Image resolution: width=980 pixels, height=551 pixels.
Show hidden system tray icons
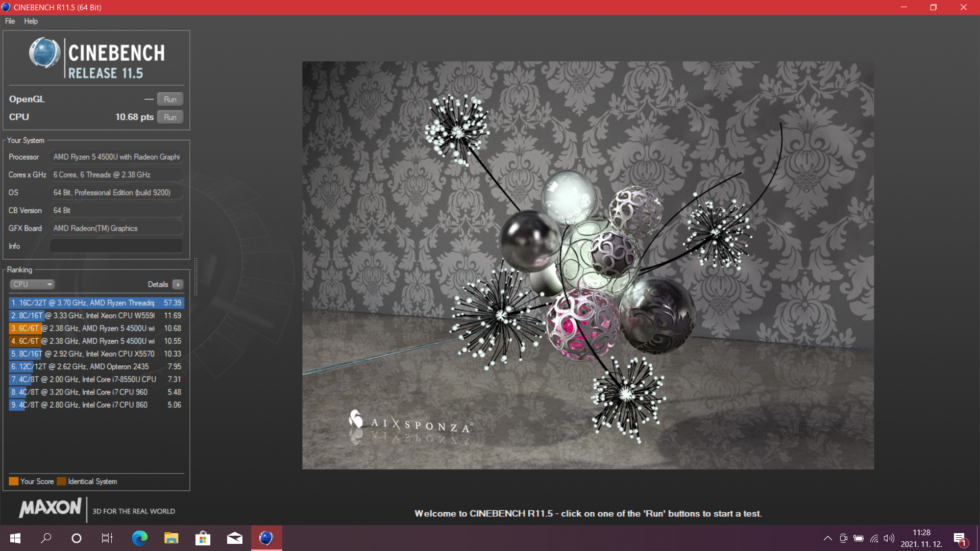[x=828, y=538]
